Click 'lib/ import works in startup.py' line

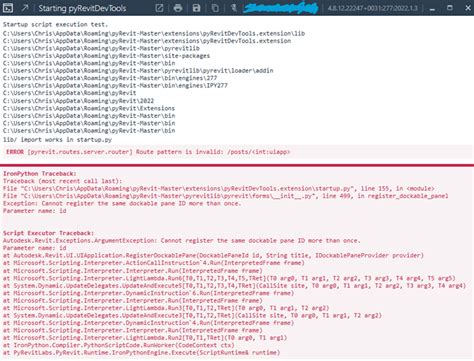tap(57, 140)
